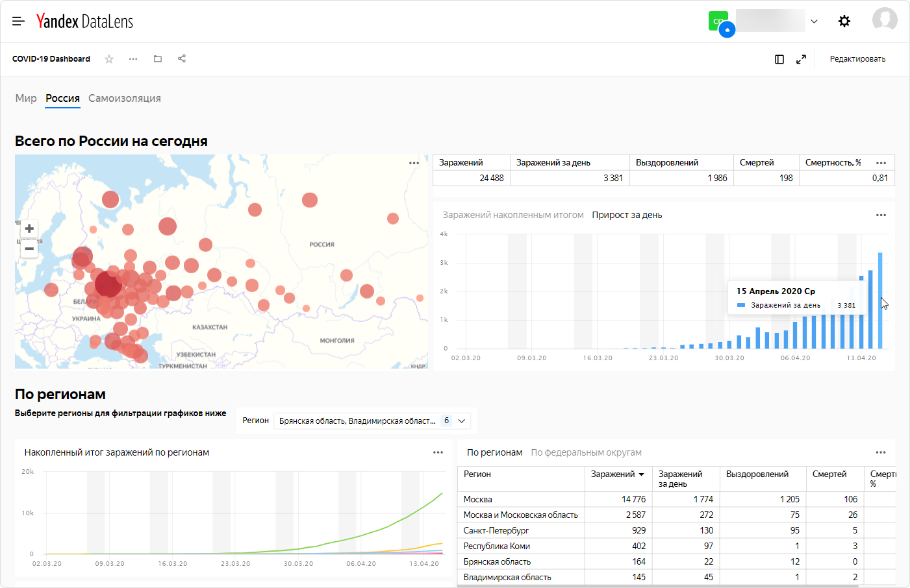Enter fullscreen mode with expand icon
The height and width of the screenshot is (588, 910).
coord(802,59)
